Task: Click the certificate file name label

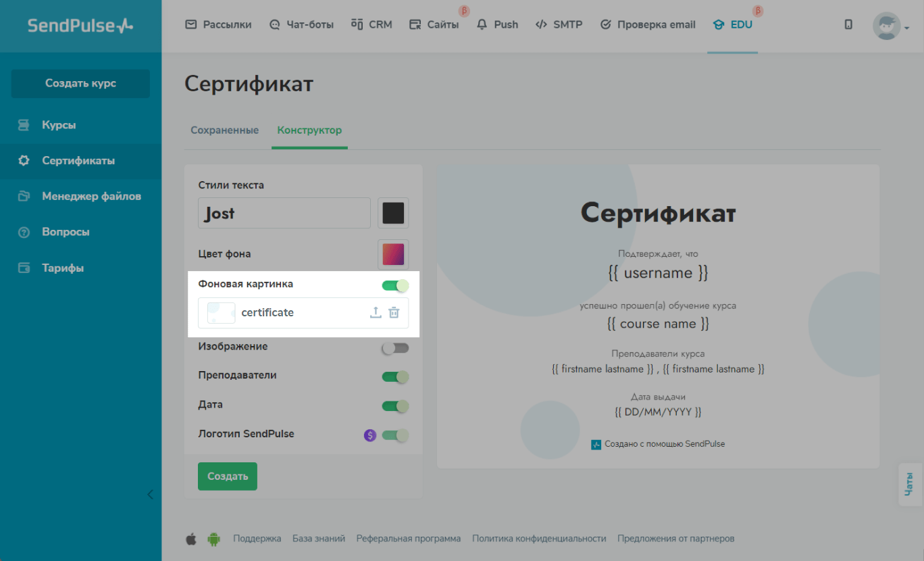Action: 267,312
